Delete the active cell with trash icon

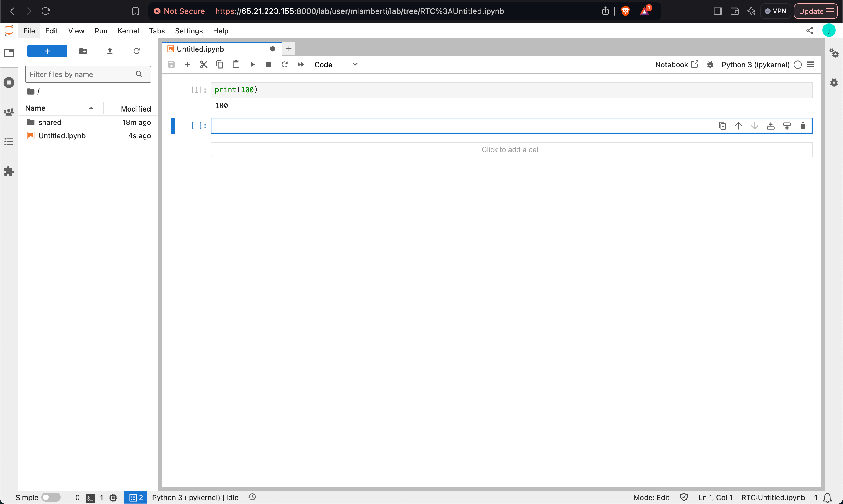[x=803, y=126]
